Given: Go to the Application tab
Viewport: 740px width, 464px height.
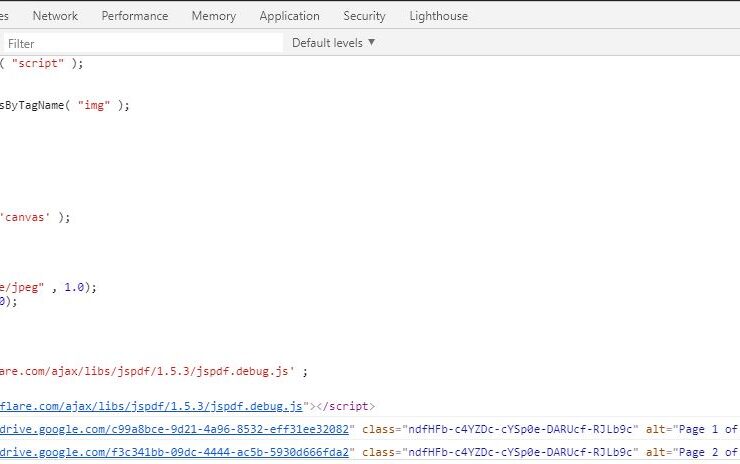Looking at the screenshot, I should [289, 16].
